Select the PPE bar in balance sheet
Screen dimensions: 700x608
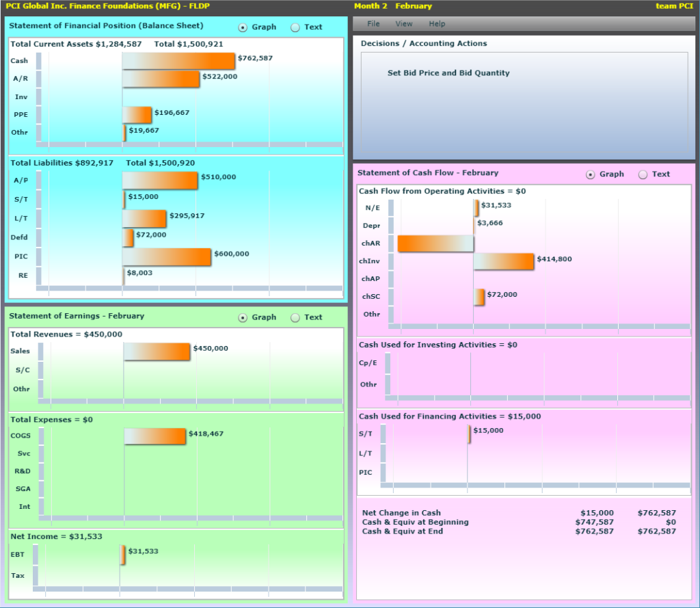(137, 114)
